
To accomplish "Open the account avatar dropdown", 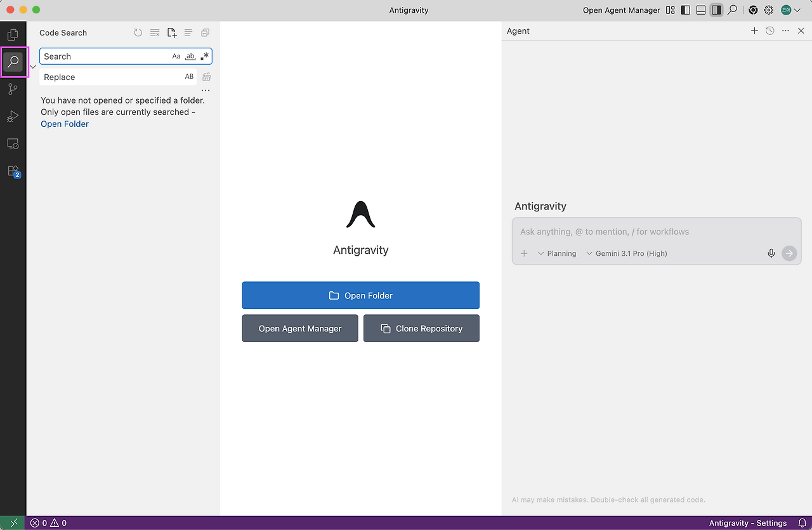I will point(790,10).
